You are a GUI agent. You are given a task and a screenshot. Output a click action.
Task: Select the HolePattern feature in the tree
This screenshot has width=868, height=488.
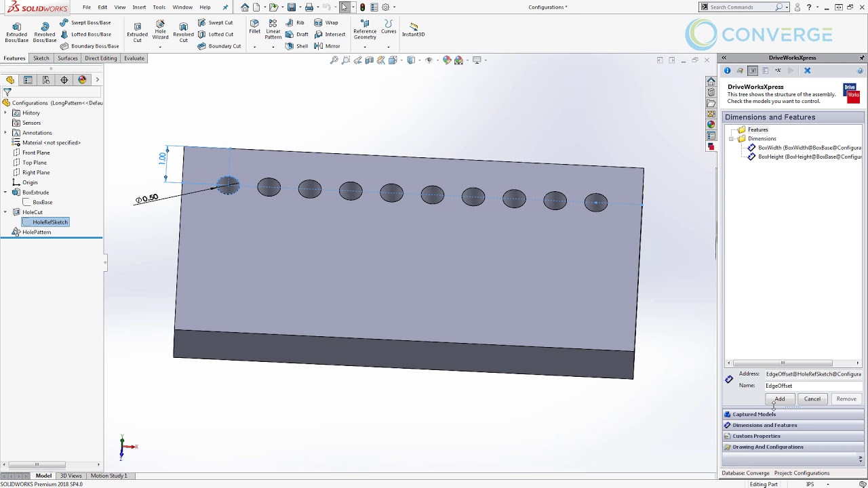(31, 232)
